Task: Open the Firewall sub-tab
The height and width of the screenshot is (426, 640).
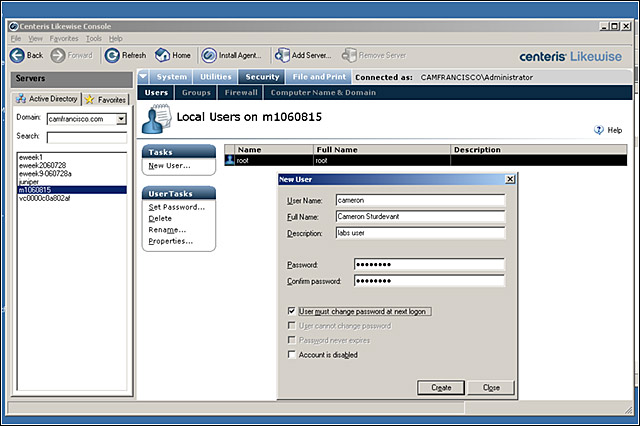Action: [x=241, y=93]
